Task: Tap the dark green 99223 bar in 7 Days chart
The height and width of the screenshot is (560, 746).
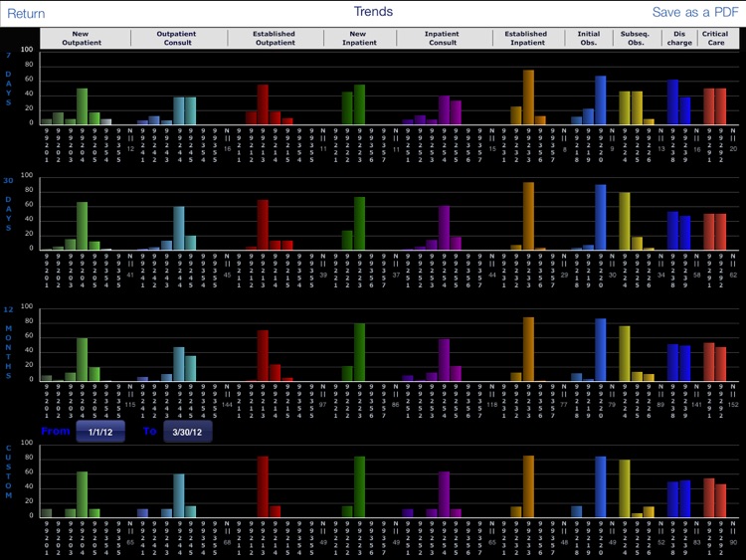Action: pos(360,104)
